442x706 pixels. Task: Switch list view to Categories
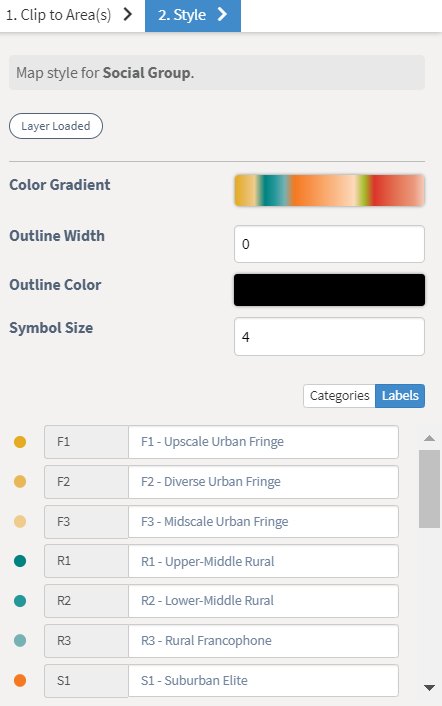(x=339, y=396)
